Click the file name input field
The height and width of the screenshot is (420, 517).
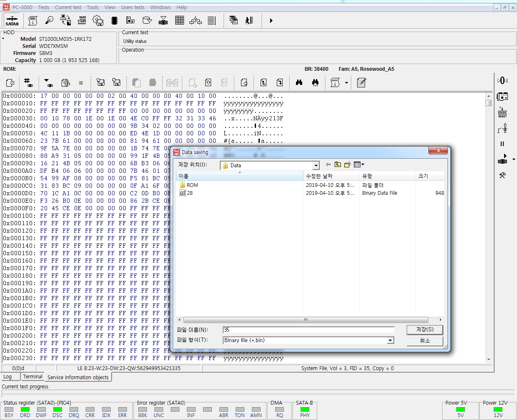308,330
